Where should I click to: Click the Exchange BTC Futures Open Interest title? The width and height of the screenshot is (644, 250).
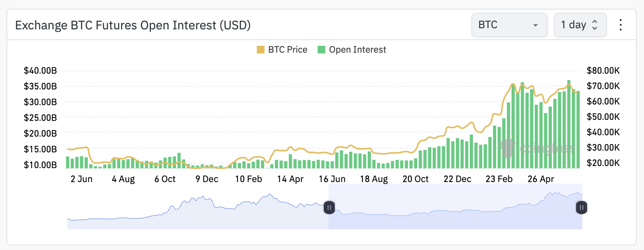[x=133, y=25]
